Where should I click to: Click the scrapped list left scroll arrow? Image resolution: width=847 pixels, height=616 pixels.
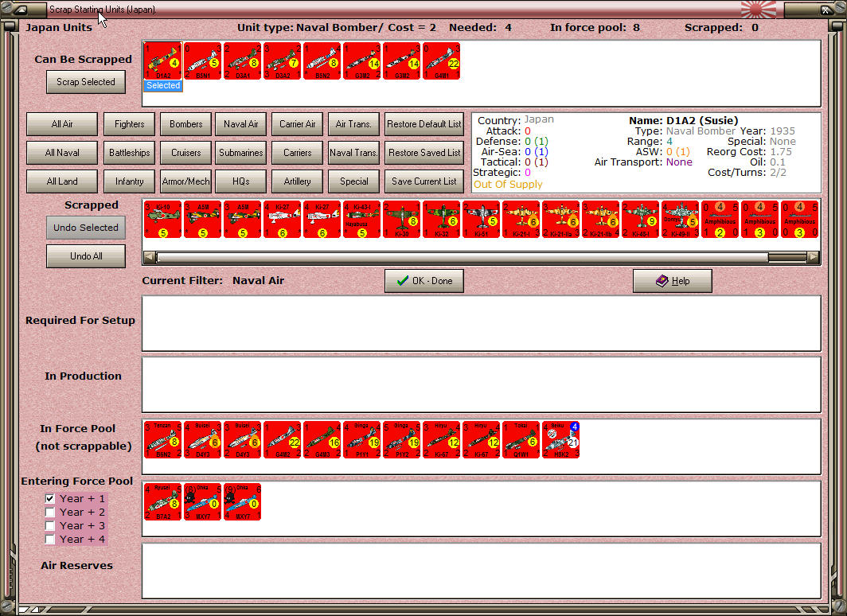(150, 258)
